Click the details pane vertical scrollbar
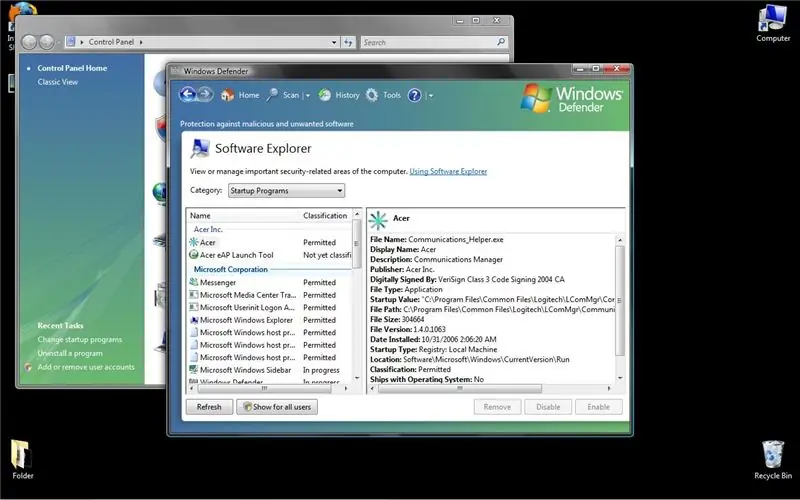Screen dimensions: 800x500 (620, 300)
